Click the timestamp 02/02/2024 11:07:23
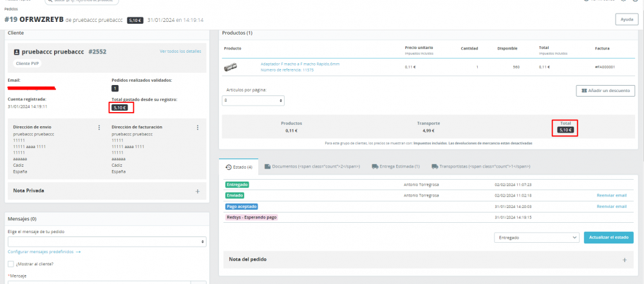The height and width of the screenshot is (284, 644). [513, 185]
